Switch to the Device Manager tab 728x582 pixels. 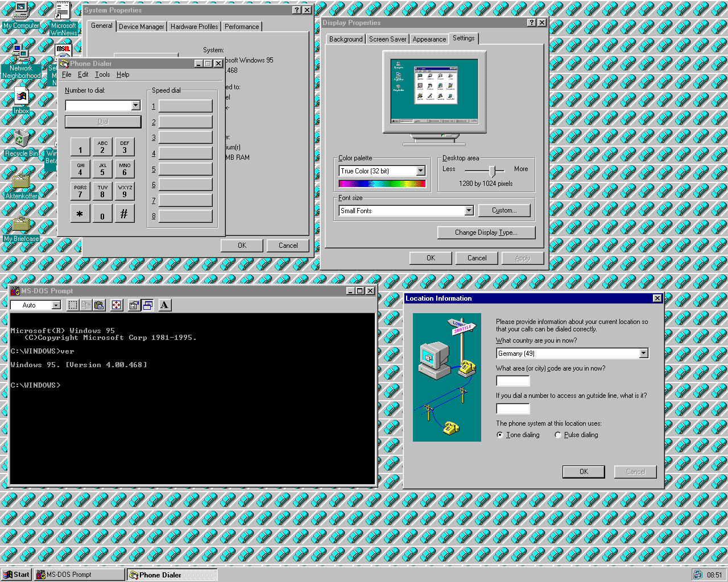142,27
